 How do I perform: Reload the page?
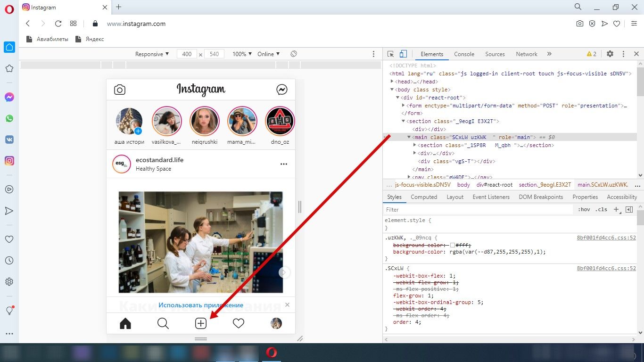pyautogui.click(x=58, y=24)
